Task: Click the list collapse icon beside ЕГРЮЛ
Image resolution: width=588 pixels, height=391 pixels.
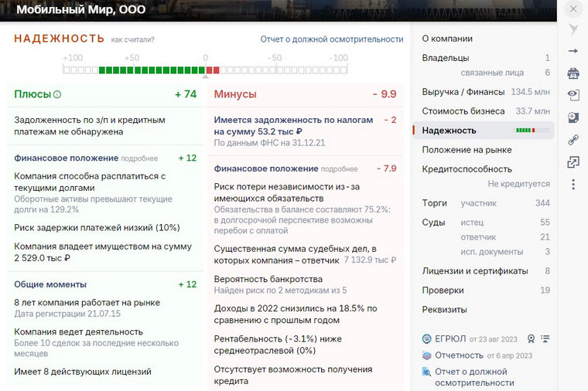Action: [x=545, y=339]
